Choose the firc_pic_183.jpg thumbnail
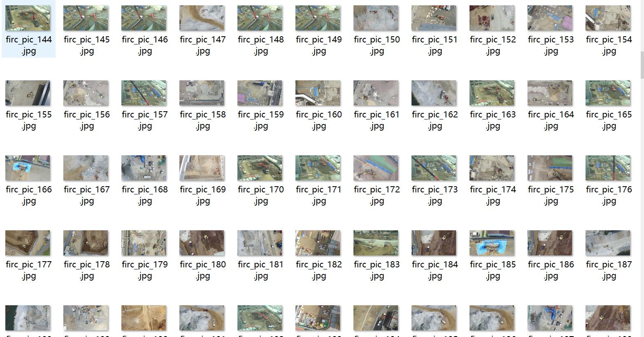Viewport: 644px width, 337px height. click(376, 243)
